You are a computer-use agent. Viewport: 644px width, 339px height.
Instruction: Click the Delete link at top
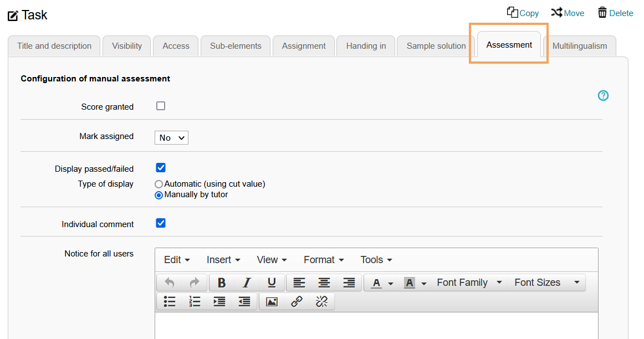(615, 13)
